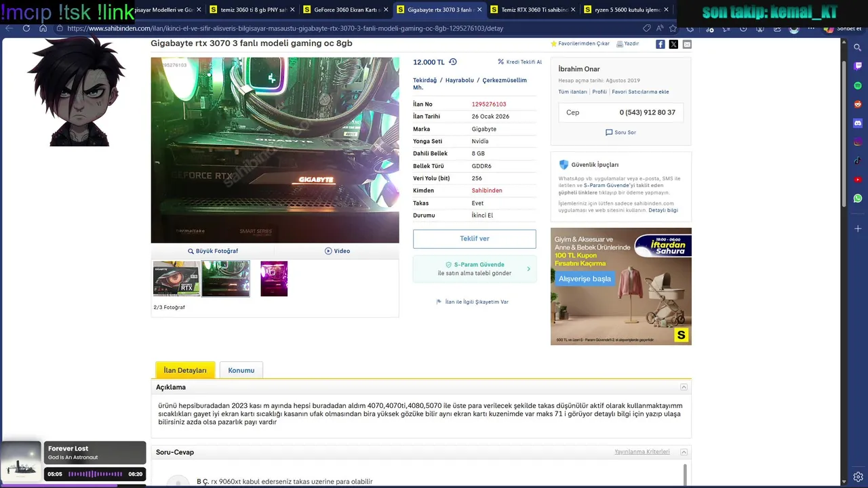Click the price history clock icon
Screen dimensions: 868x488
tap(453, 62)
